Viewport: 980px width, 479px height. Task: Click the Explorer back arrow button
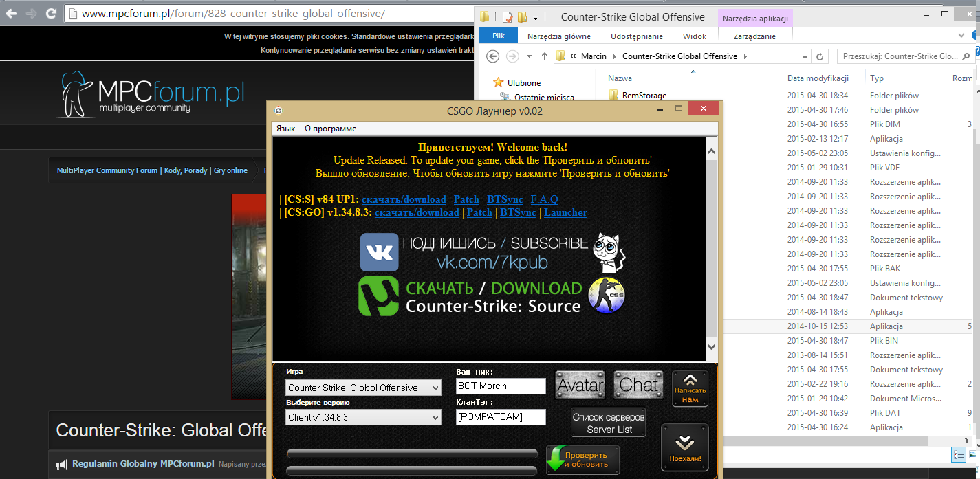coord(492,56)
